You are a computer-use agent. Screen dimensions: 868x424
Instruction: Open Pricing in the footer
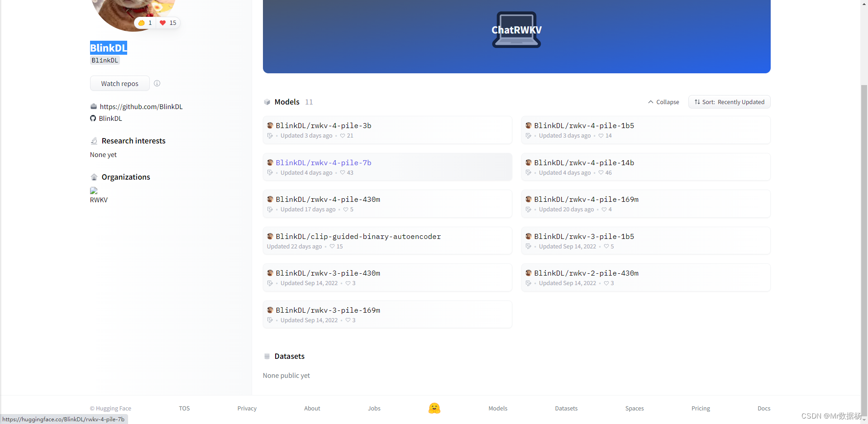click(701, 409)
